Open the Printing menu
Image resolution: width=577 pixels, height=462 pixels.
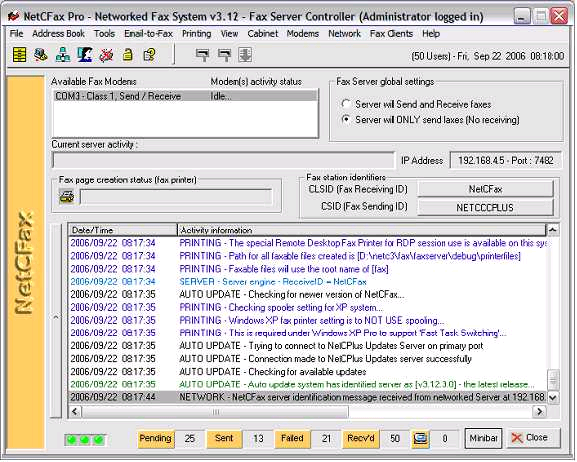[197, 34]
